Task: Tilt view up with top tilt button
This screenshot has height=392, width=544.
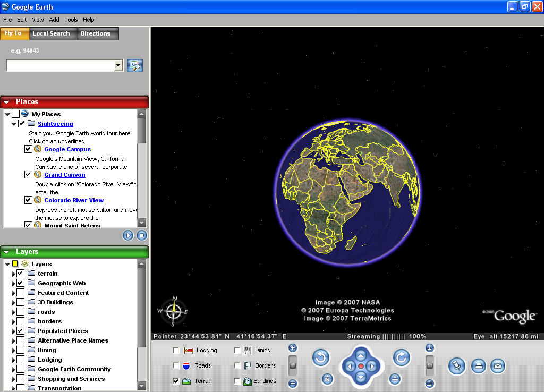Action: coord(429,348)
